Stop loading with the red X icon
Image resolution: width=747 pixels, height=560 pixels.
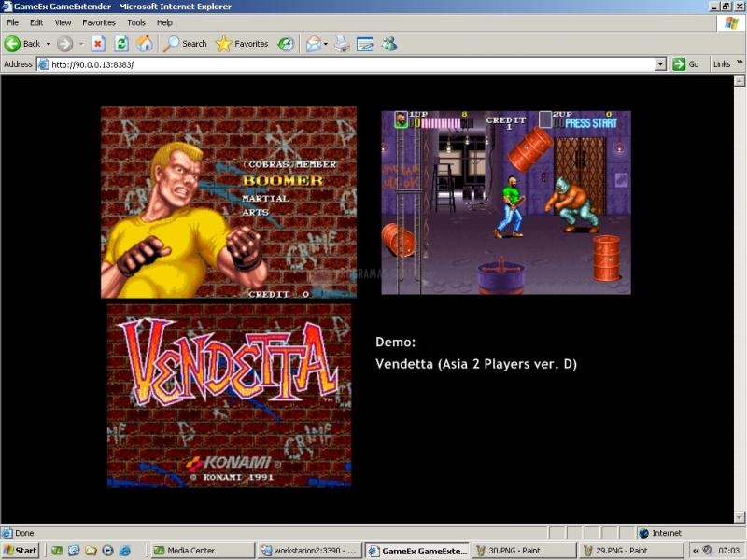pyautogui.click(x=98, y=44)
